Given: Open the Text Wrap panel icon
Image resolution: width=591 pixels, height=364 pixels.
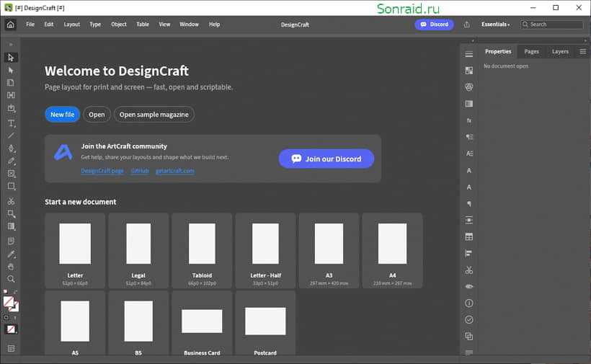Looking at the screenshot, I should point(469,220).
